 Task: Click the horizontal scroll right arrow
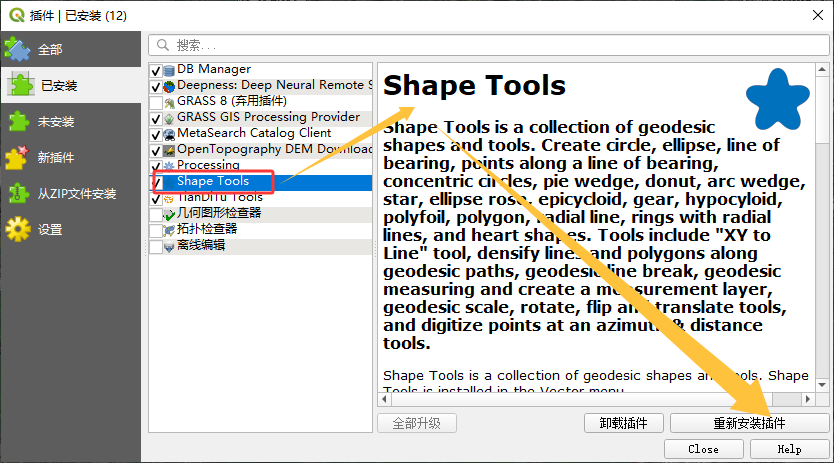tap(808, 399)
